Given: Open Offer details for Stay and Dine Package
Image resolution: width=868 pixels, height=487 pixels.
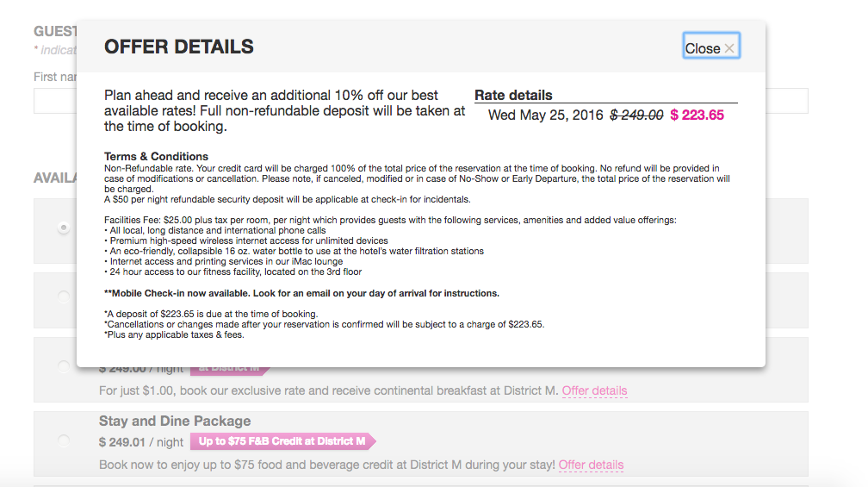Looking at the screenshot, I should [591, 465].
